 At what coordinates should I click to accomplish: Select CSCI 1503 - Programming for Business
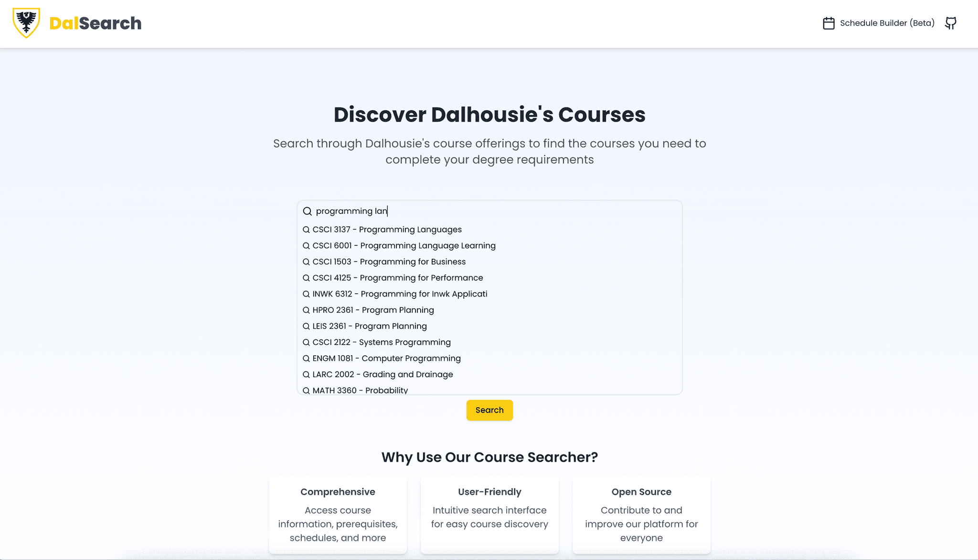388,261
